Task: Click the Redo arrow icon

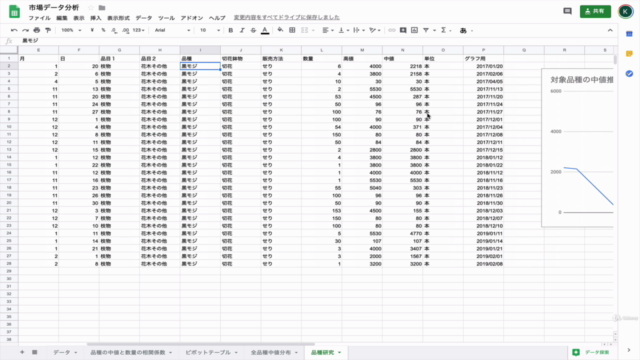Action: [25, 30]
